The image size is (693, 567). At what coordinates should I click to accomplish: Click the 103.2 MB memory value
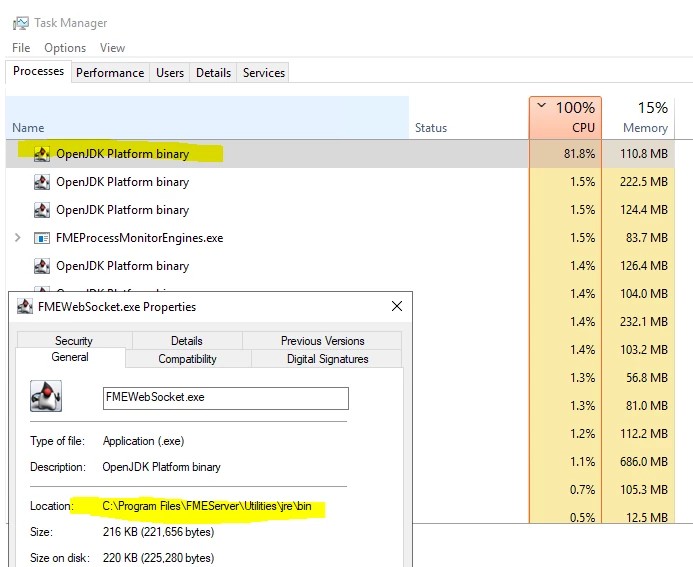point(644,350)
